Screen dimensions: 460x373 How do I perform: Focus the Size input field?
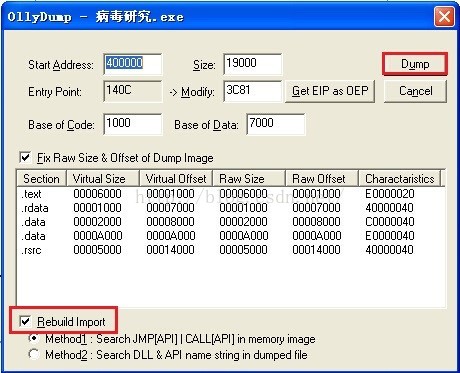(x=252, y=64)
